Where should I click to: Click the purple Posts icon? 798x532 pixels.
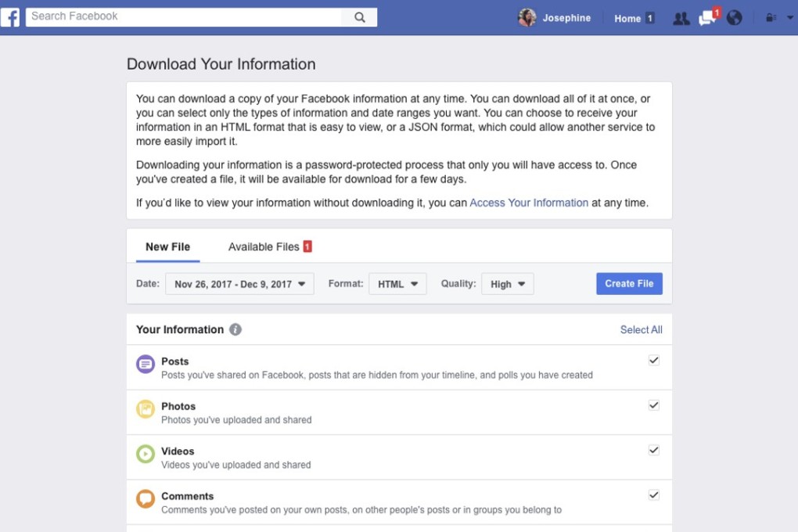coord(145,363)
